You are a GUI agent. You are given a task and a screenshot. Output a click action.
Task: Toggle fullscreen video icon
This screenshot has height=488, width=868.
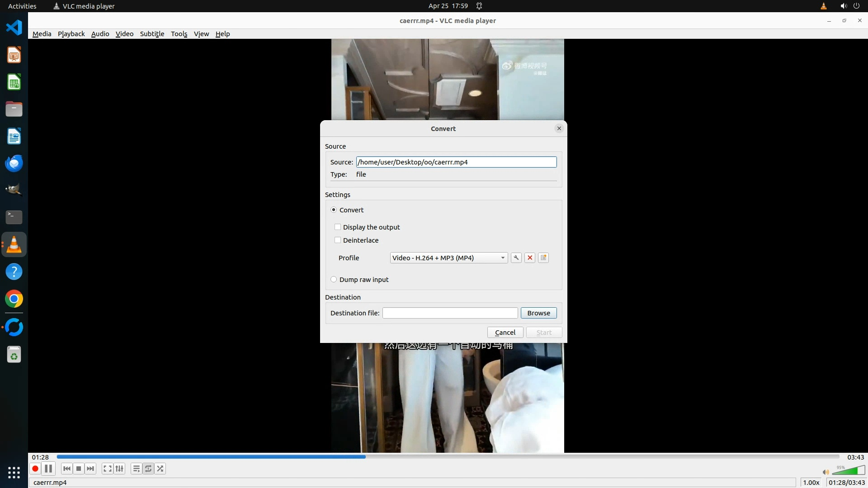[x=107, y=469]
